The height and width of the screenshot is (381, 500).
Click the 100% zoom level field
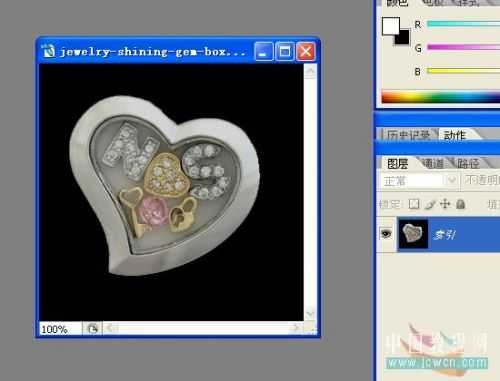(60, 329)
